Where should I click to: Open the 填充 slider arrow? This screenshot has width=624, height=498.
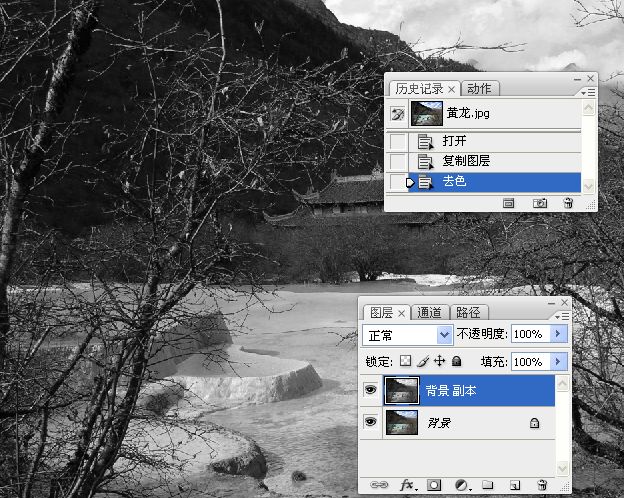pos(558,361)
